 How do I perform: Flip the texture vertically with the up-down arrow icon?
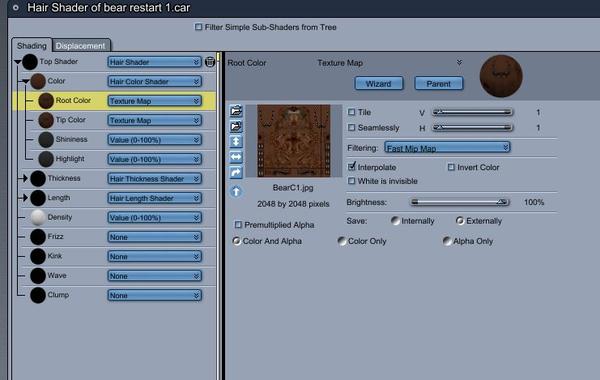(x=236, y=142)
